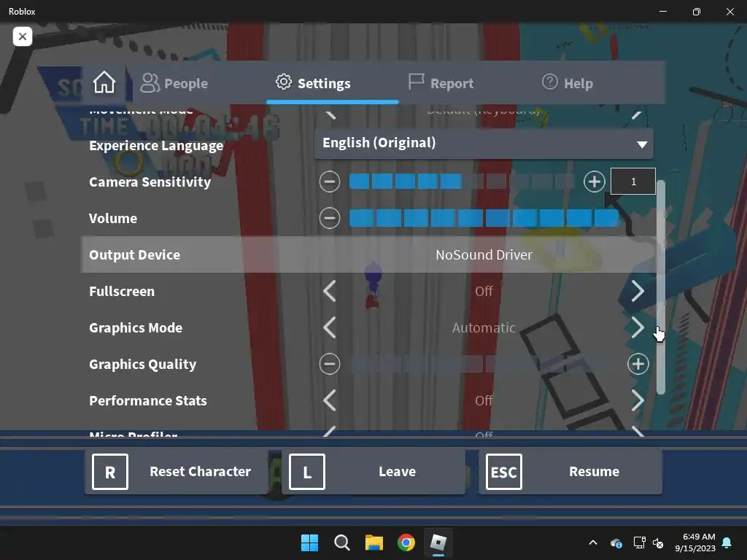Click the Roblox taskbar icon
The width and height of the screenshot is (747, 560).
click(438, 542)
